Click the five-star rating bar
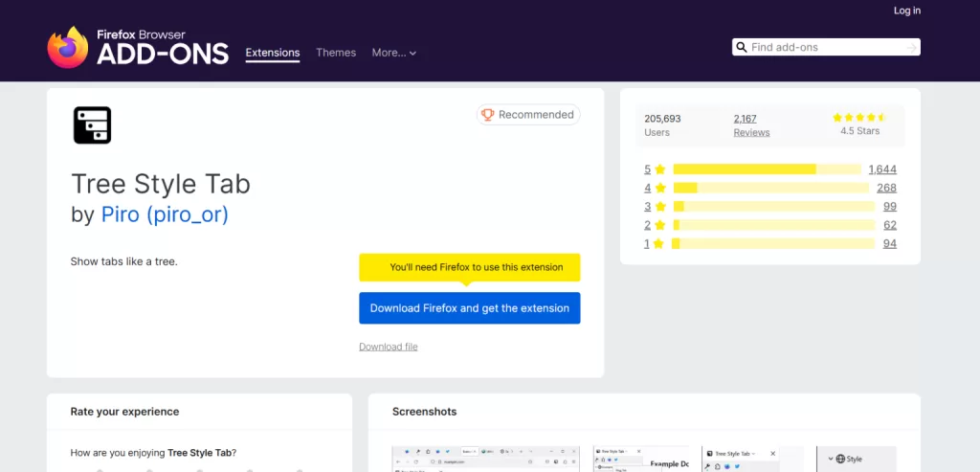This screenshot has height=472, width=980. point(767,169)
